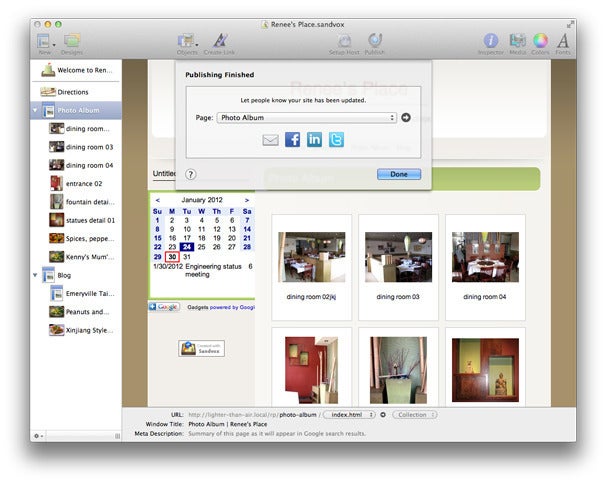The width and height of the screenshot is (606, 483).
Task: Open the statues niche photo thumbnail
Action: (x=485, y=370)
